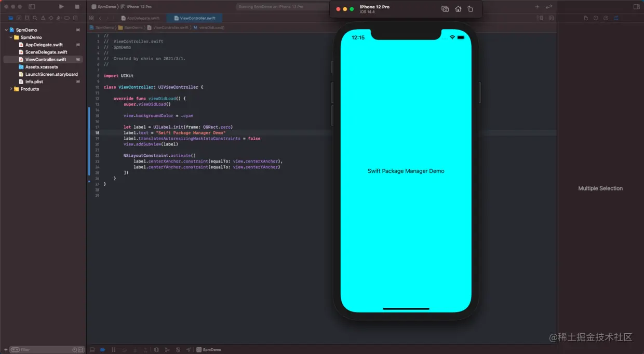Rotate the Simulator device
The image size is (644, 354).
(x=471, y=9)
